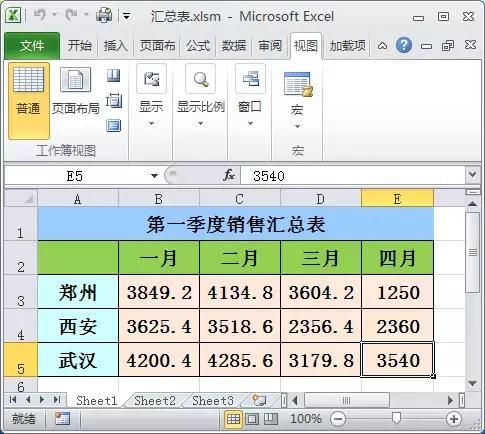The width and height of the screenshot is (485, 434).
Task: Click the 四月 header cell
Action: tap(397, 258)
